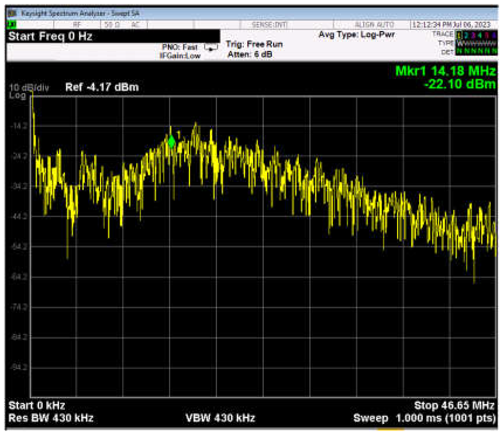Select the Stop 46.65 MHz label
Viewport: 504px width, 435px height.
coord(454,405)
